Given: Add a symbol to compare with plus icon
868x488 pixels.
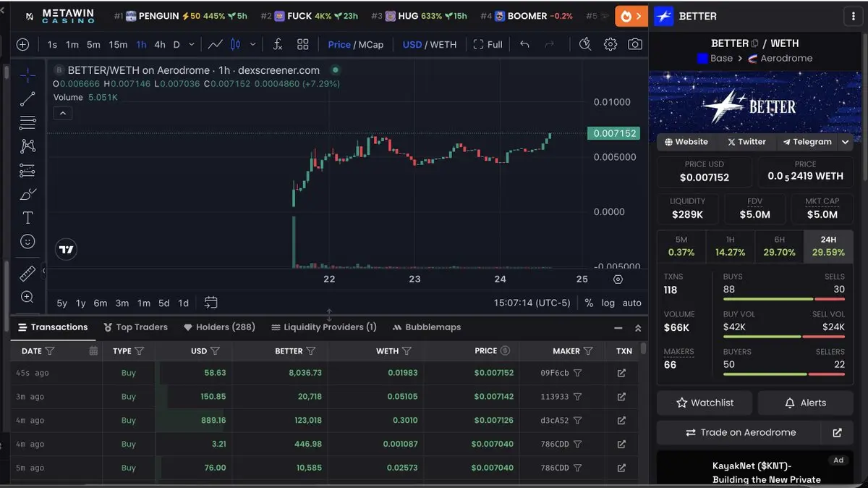Looking at the screenshot, I should pyautogui.click(x=22, y=44).
